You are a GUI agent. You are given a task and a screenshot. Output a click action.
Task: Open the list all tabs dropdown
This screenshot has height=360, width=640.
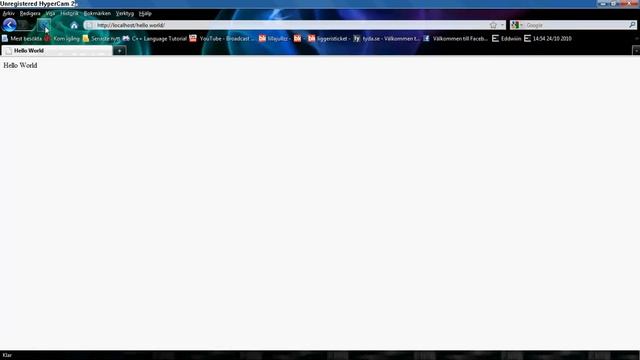point(636,51)
